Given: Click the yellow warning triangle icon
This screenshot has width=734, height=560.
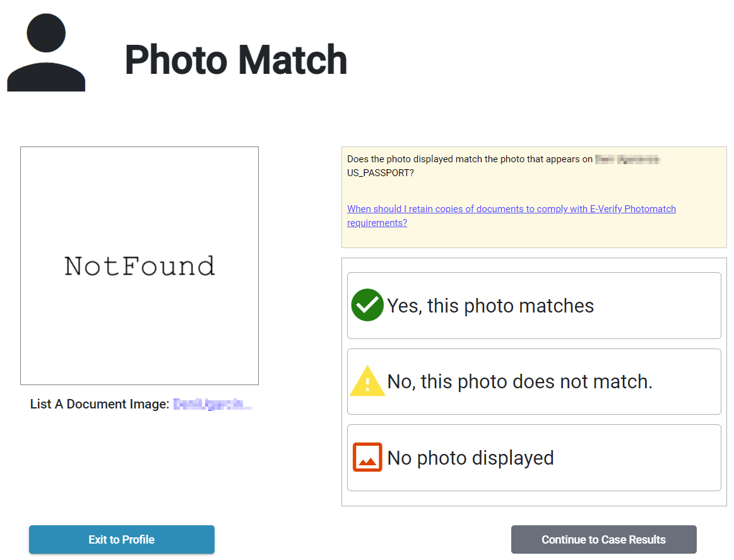Looking at the screenshot, I should pyautogui.click(x=367, y=382).
